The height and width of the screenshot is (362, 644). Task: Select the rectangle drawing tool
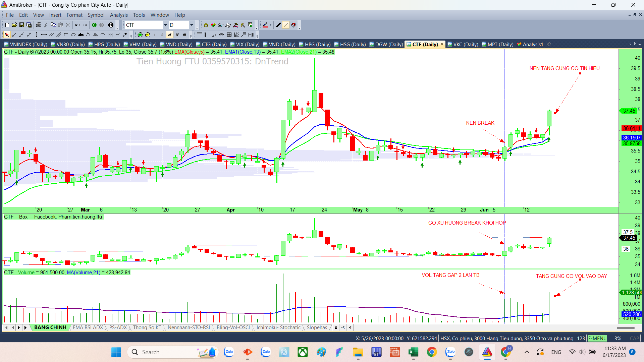pos(66,35)
